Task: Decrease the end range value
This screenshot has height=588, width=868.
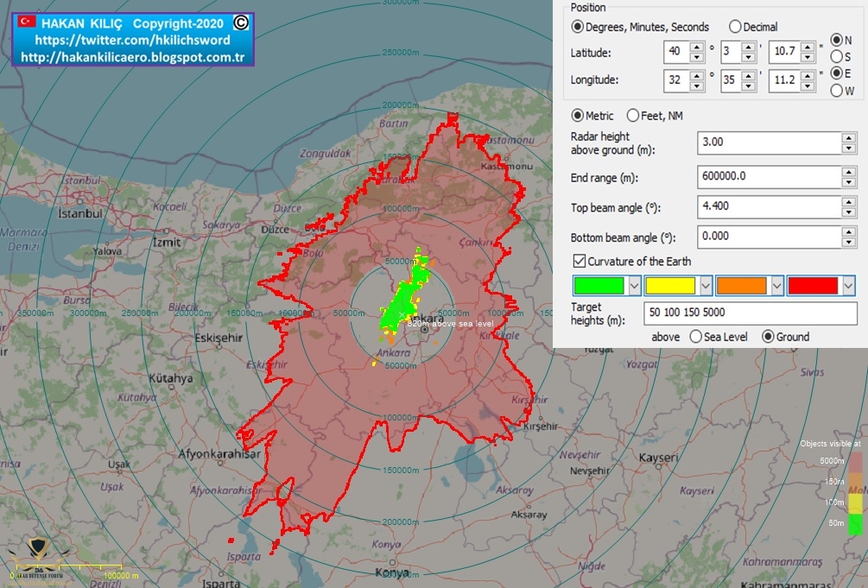Action: [x=849, y=182]
